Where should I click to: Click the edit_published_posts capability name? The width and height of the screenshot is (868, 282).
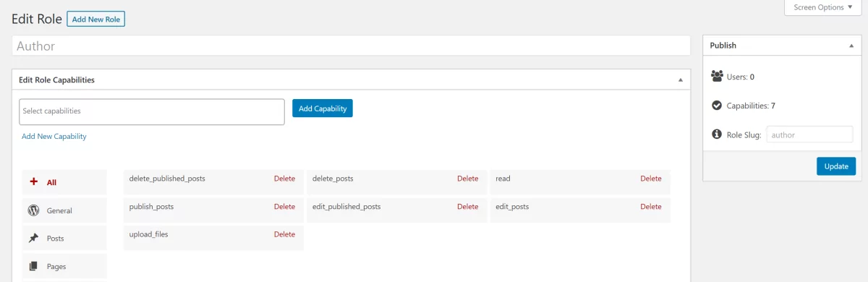(346, 207)
